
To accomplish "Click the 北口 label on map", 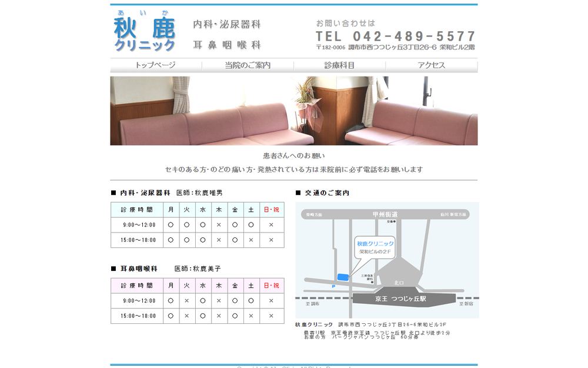I will tap(399, 283).
